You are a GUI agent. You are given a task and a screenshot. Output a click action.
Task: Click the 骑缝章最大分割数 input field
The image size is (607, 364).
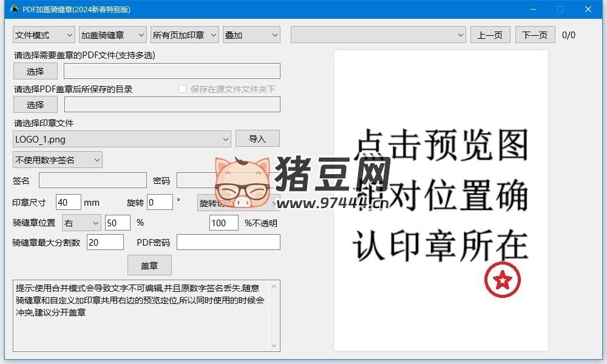point(105,243)
